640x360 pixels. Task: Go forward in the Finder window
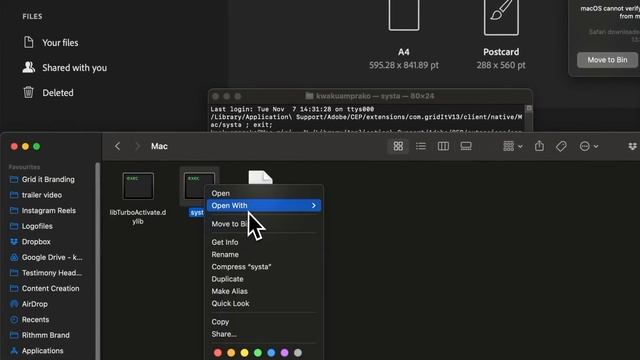(137, 146)
